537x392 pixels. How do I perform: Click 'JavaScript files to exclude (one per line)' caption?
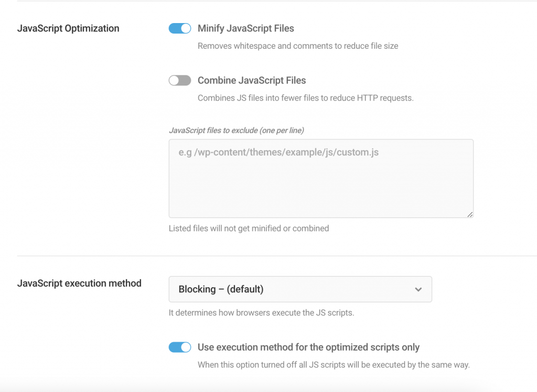click(237, 130)
